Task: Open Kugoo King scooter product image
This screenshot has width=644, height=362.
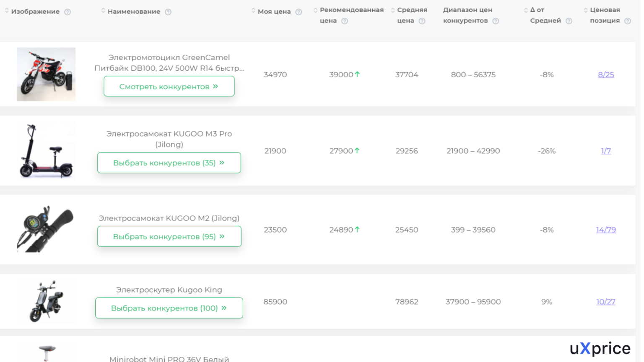Action: point(46,301)
